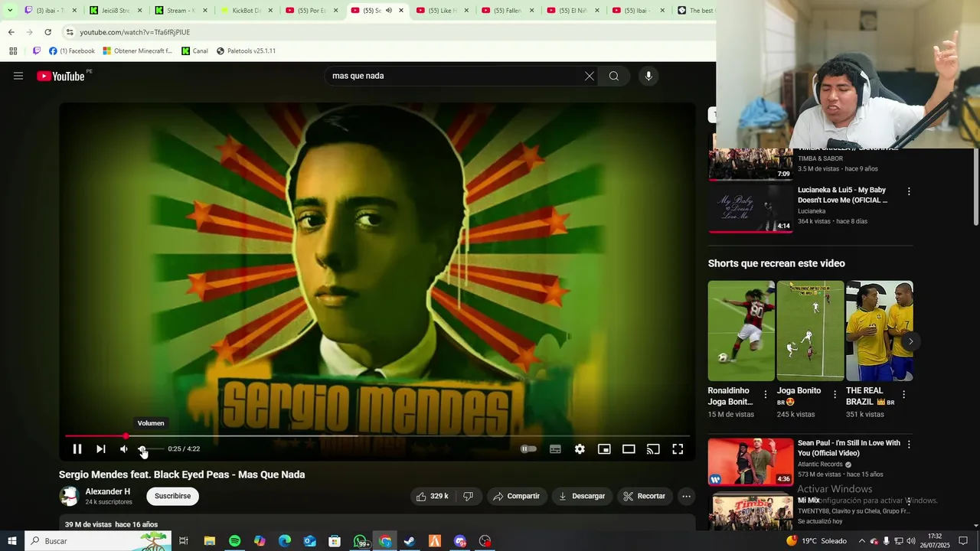
Task: Open Spotify from the taskbar
Action: [x=235, y=541]
